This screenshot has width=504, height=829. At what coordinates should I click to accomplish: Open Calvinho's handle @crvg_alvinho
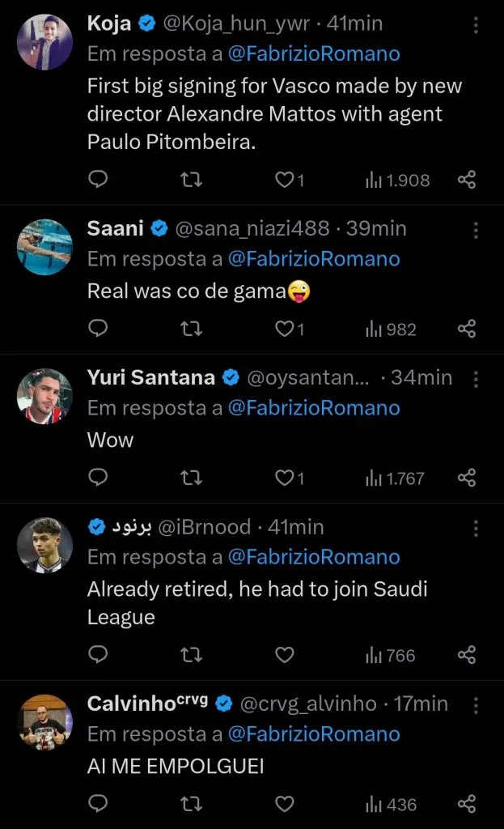308,704
